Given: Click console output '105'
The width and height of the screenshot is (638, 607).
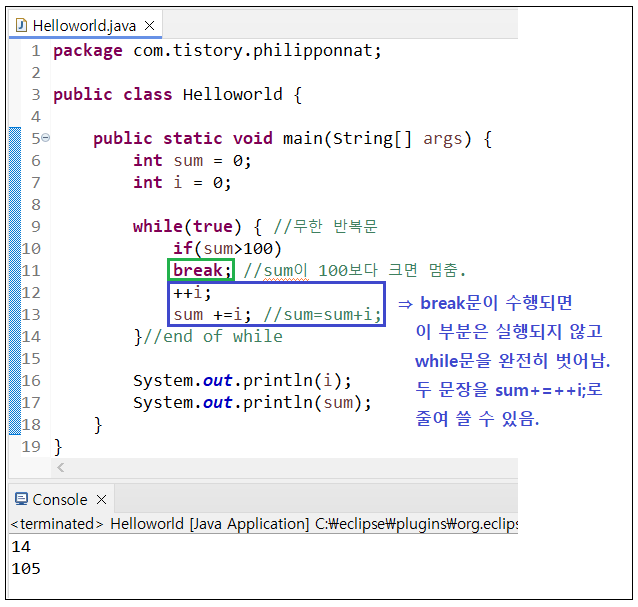Looking at the screenshot, I should click(x=26, y=568).
